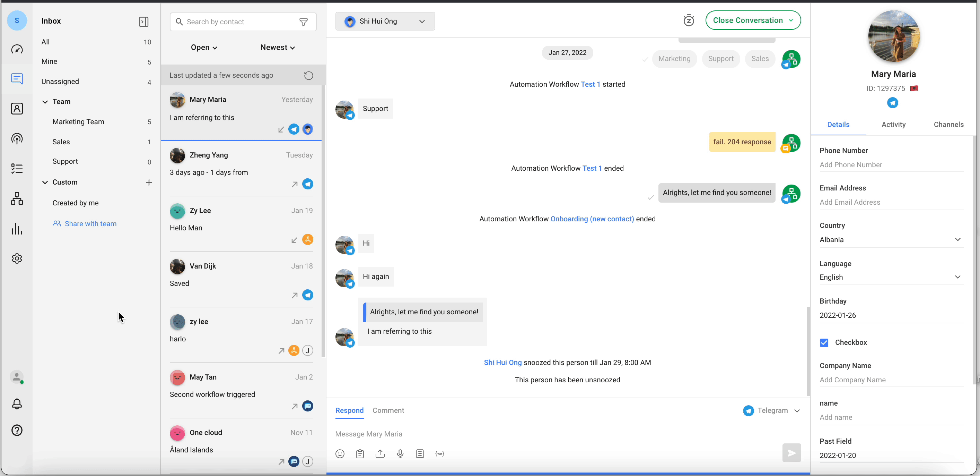Screen dimensions: 980x476
Task: Open Workflows from the left sidebar
Action: click(17, 198)
